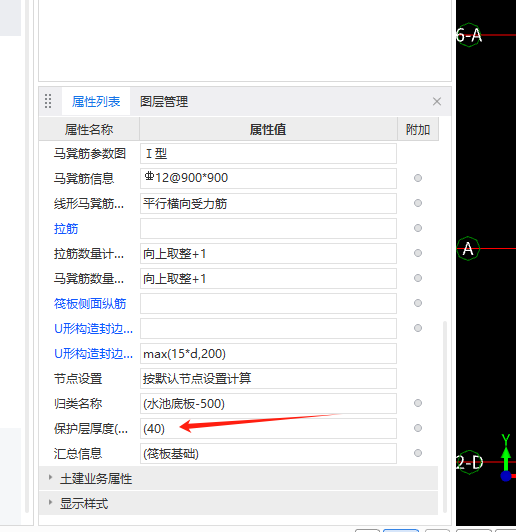Open the 马凳筋参数图 value field

(268, 153)
